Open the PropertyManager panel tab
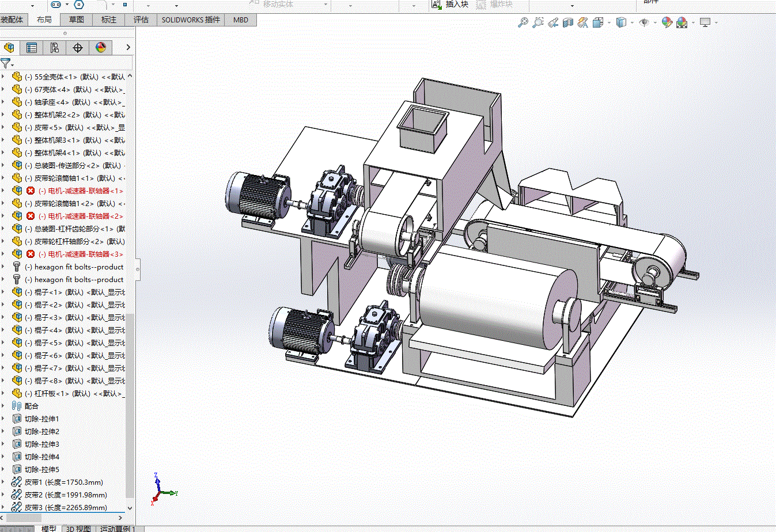Viewport: 776px width, 532px height. 32,48
